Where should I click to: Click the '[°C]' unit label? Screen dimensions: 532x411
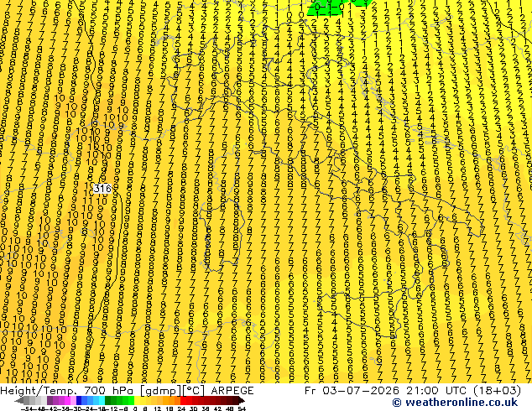pos(194,391)
